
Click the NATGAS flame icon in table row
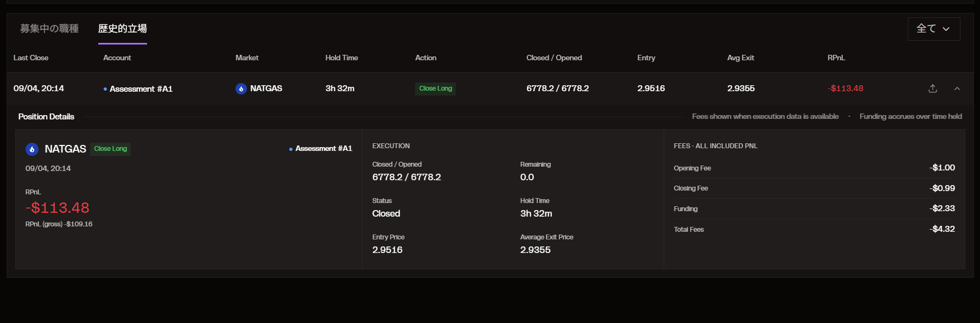[x=241, y=88]
